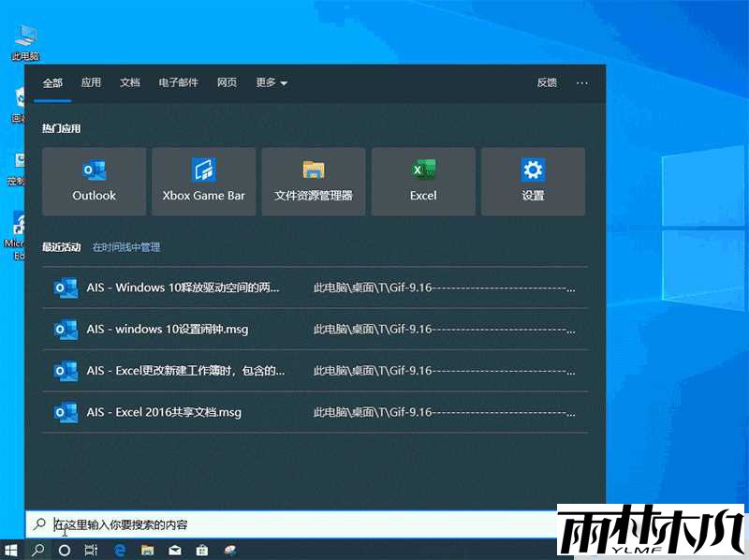
Task: Expand the 更多 filter dropdown
Action: [x=271, y=82]
